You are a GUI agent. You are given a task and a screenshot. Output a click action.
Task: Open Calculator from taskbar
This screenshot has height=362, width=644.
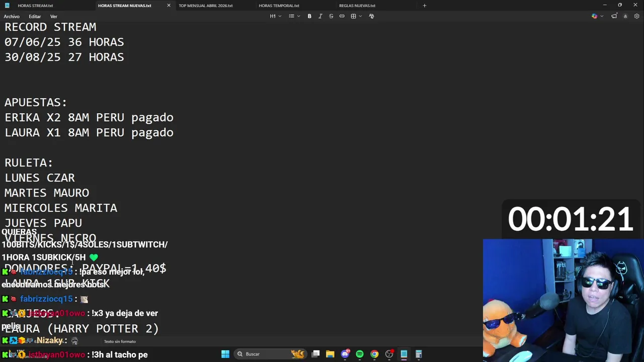(419, 354)
